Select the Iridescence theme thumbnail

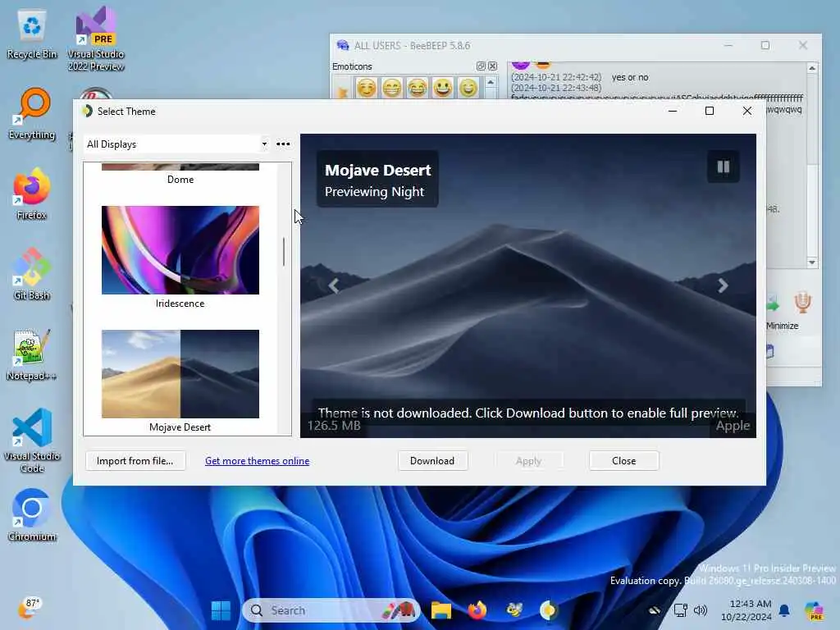pos(180,250)
